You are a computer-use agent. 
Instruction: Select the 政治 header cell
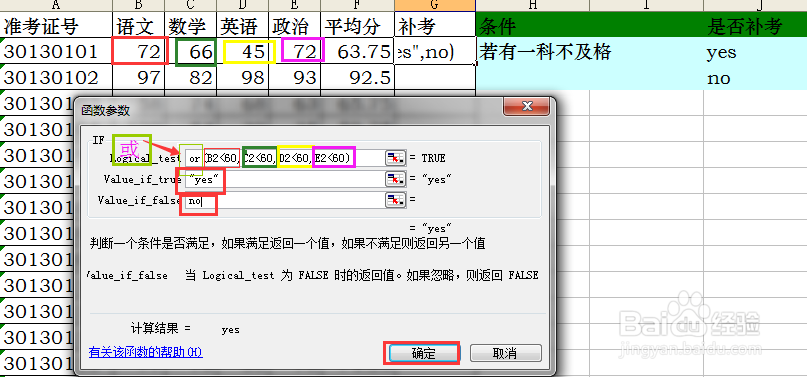click(x=295, y=25)
